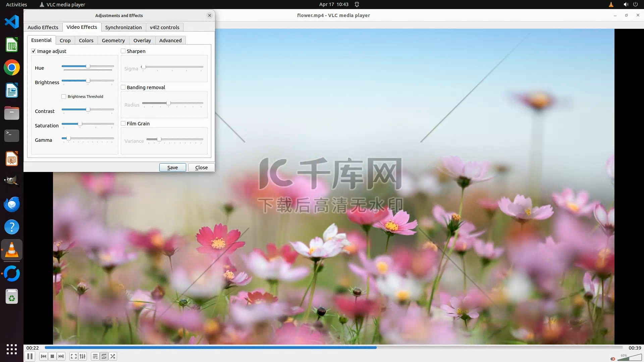Show the playlist panel
This screenshot has width=644, height=362.
click(95, 356)
